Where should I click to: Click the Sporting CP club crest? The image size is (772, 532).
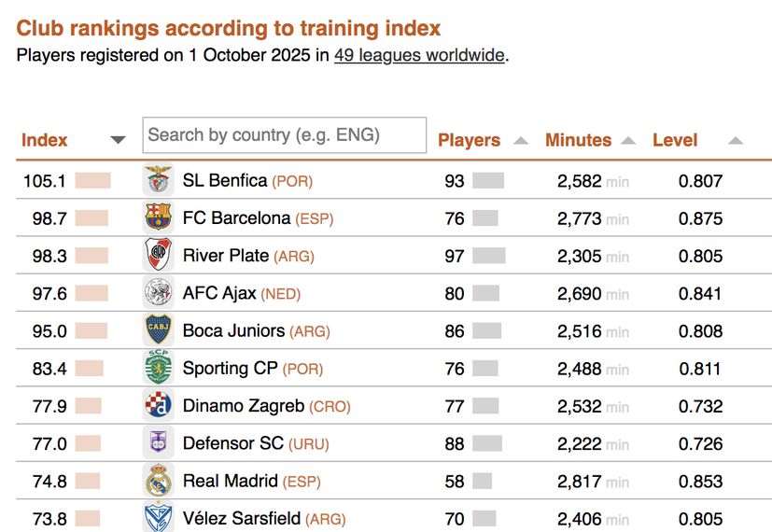(159, 368)
